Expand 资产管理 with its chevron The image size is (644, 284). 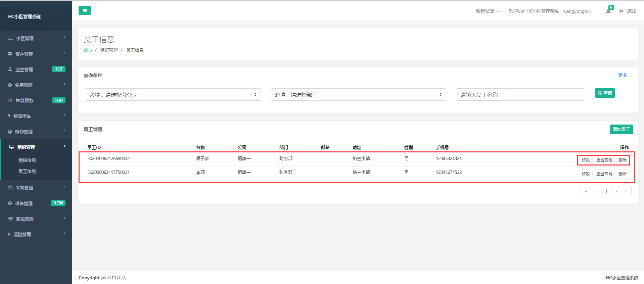(64, 53)
